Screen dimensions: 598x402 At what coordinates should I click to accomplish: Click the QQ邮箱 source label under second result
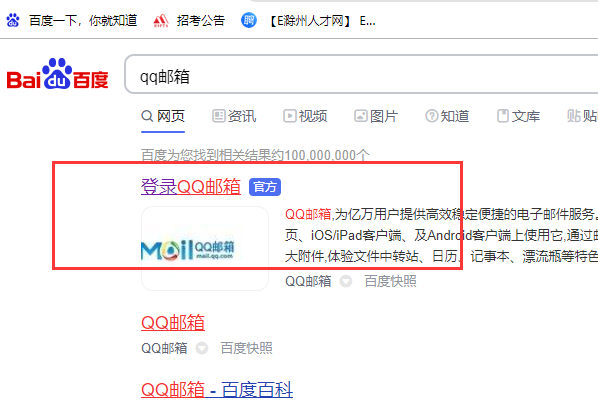point(164,348)
